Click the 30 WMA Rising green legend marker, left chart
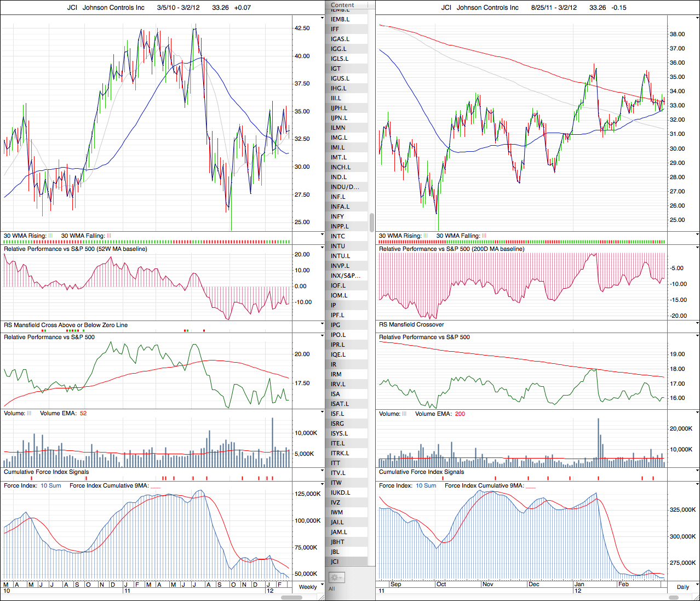700x601 pixels. (50, 236)
